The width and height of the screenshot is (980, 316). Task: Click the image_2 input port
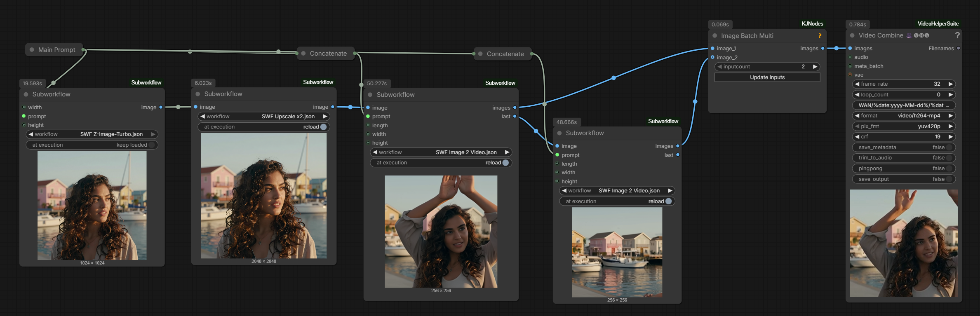(x=712, y=57)
